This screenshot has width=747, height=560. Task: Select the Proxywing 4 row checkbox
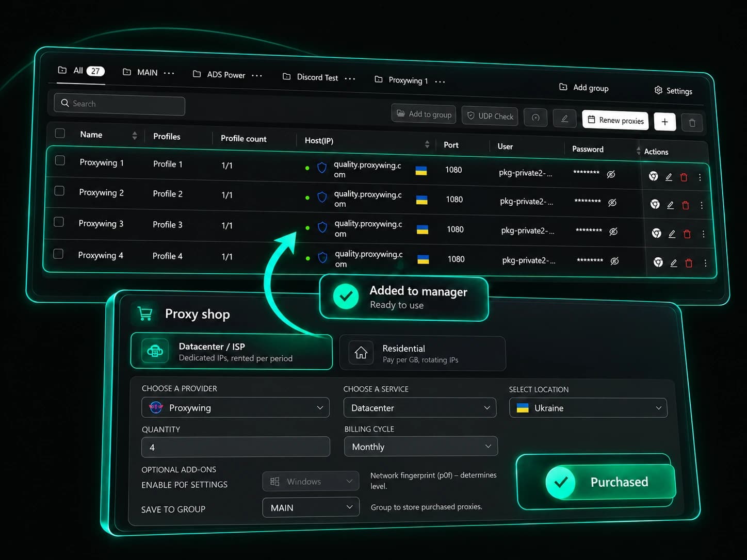click(x=58, y=254)
